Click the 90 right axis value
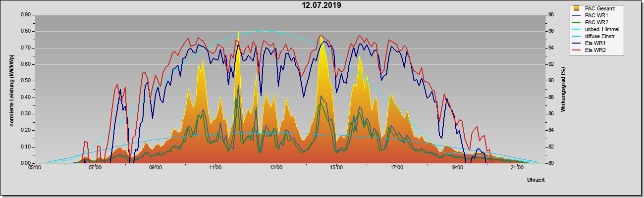 click(545, 81)
